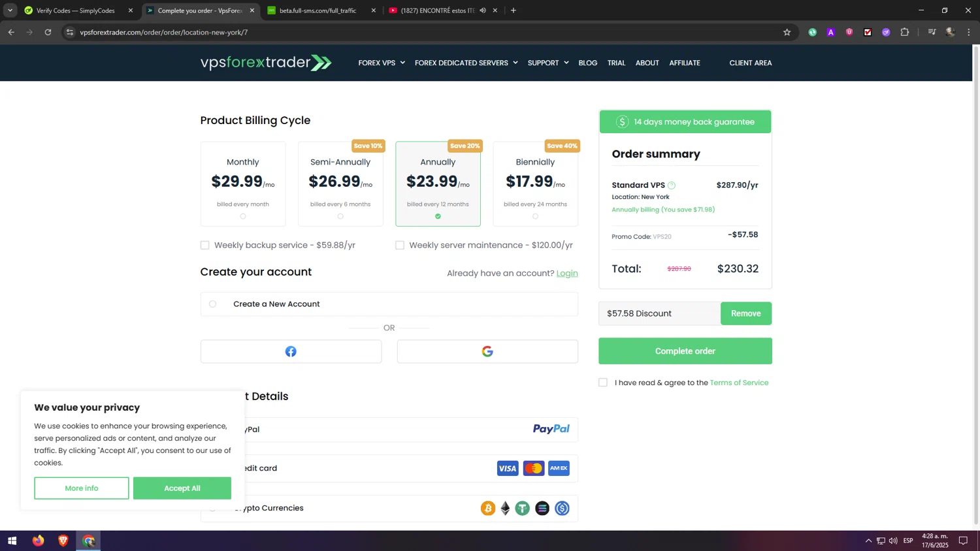Select the Semi-Annually billing cycle

(x=340, y=184)
